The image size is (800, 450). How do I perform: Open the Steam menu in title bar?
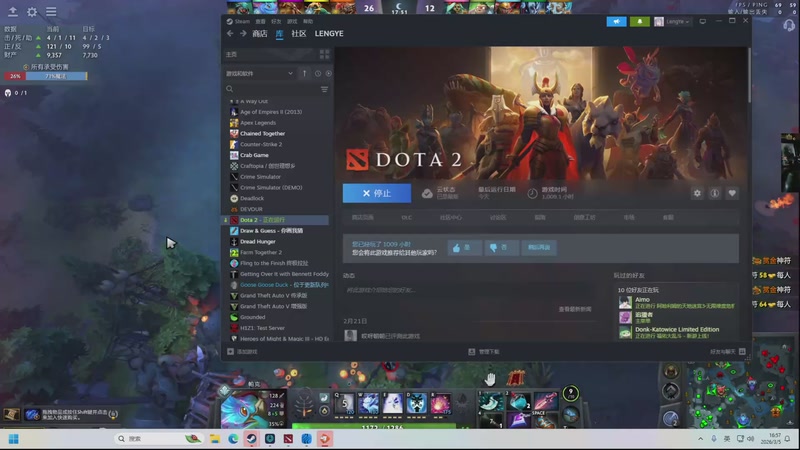tap(239, 21)
